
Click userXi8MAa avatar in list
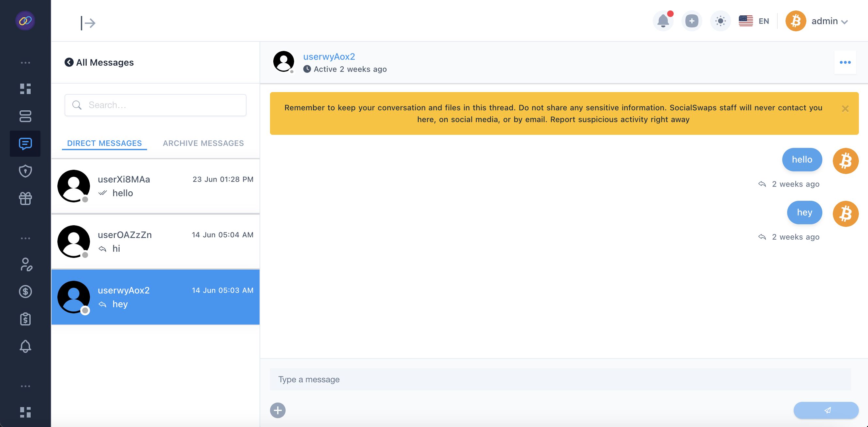click(73, 186)
